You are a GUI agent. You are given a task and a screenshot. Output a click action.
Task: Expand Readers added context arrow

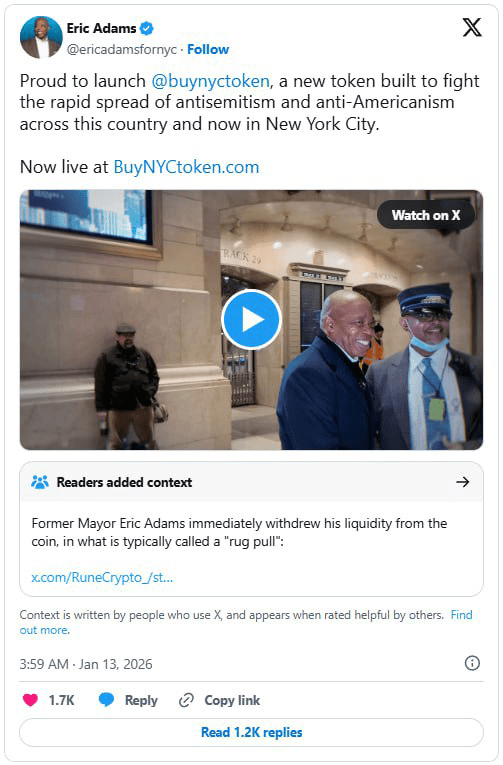[463, 482]
